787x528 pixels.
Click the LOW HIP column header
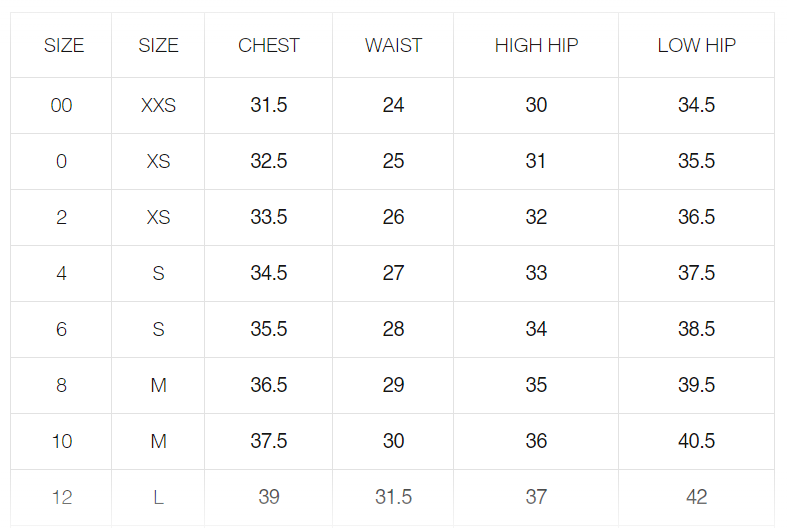(x=696, y=45)
